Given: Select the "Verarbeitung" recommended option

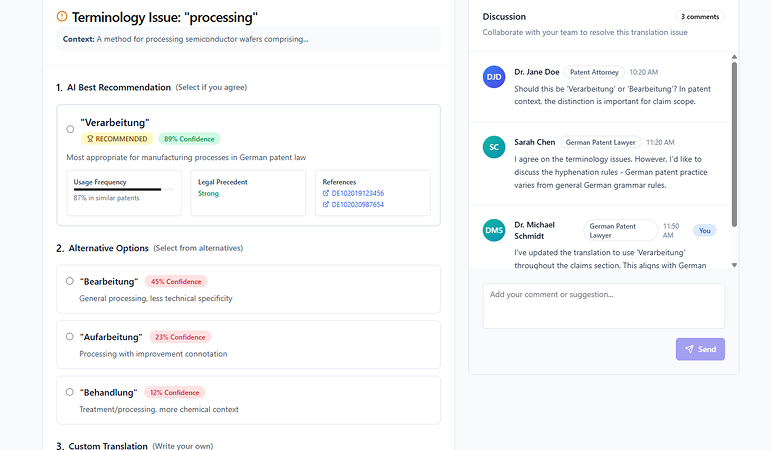Looking at the screenshot, I should (70, 129).
